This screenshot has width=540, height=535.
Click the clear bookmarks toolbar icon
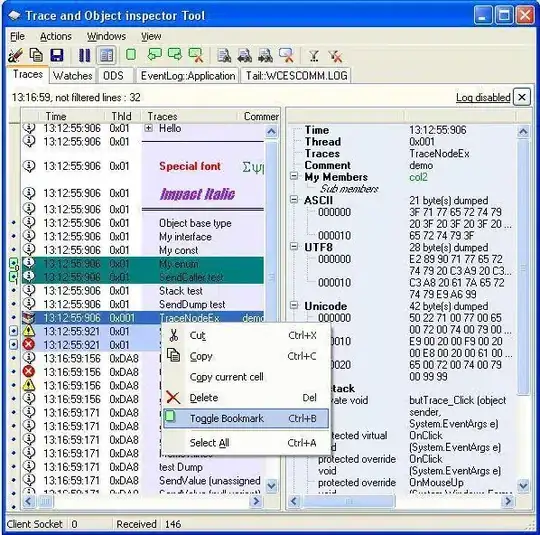point(196,55)
